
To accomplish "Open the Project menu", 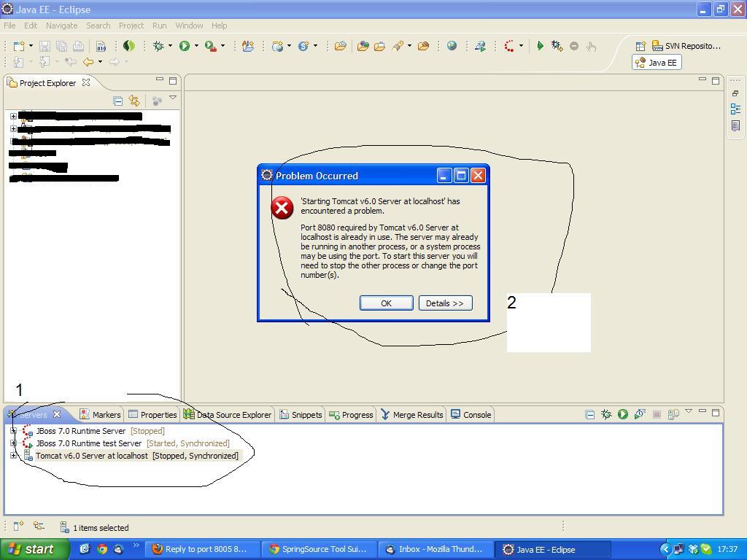I will (131, 26).
